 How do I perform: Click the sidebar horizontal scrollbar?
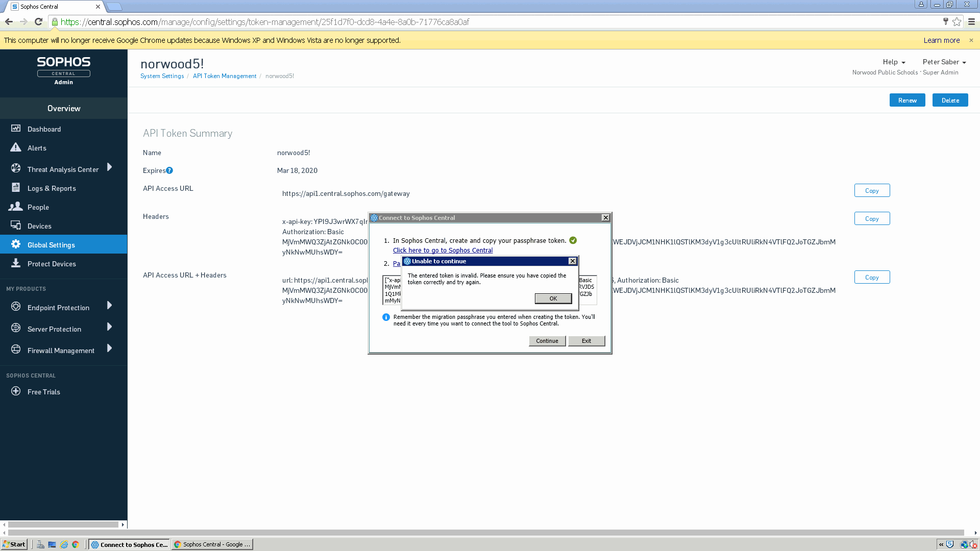point(63,524)
